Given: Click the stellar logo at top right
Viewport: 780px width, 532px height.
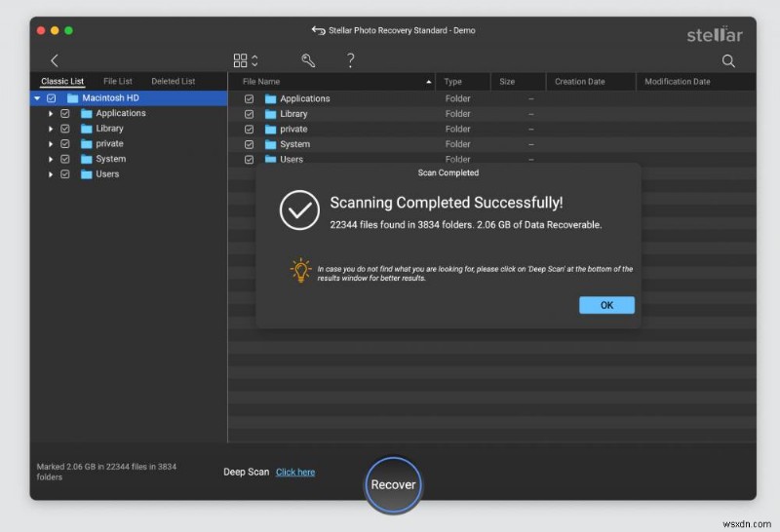Looking at the screenshot, I should click(x=715, y=34).
